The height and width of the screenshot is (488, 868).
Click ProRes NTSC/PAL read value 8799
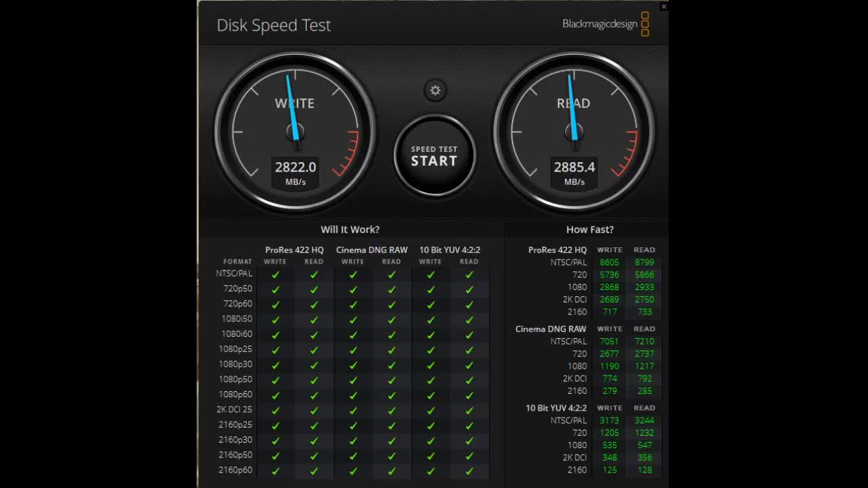[x=644, y=262]
